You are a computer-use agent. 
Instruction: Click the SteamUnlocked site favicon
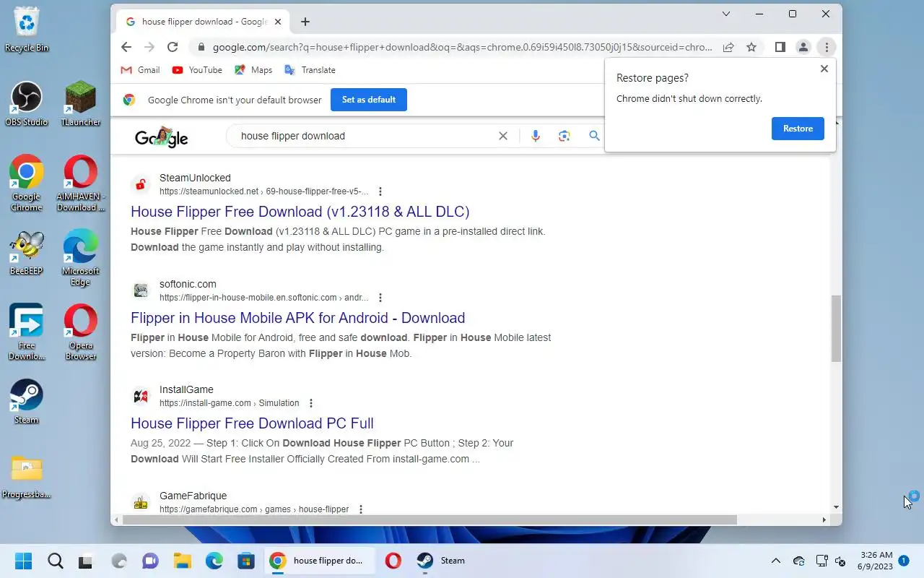tap(141, 184)
